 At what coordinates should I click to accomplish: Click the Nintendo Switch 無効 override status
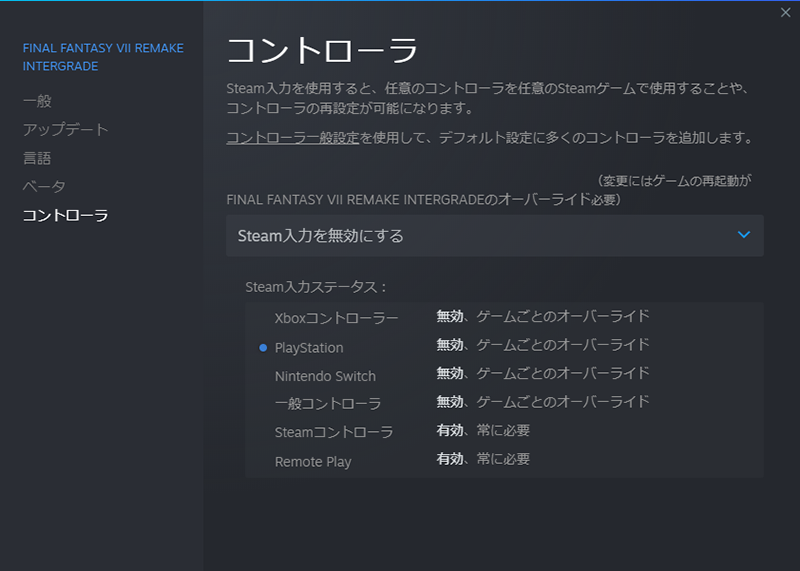click(543, 374)
